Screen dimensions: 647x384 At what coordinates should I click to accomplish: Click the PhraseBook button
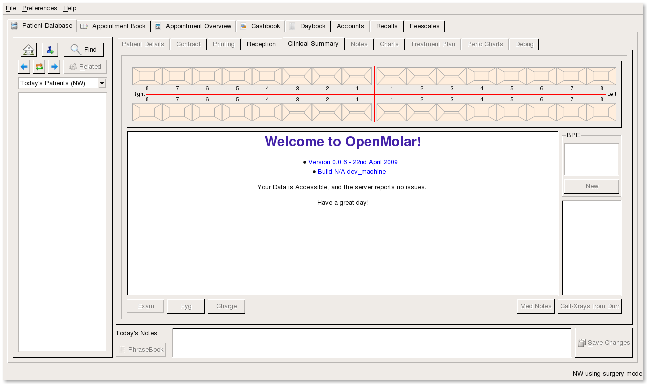point(141,350)
